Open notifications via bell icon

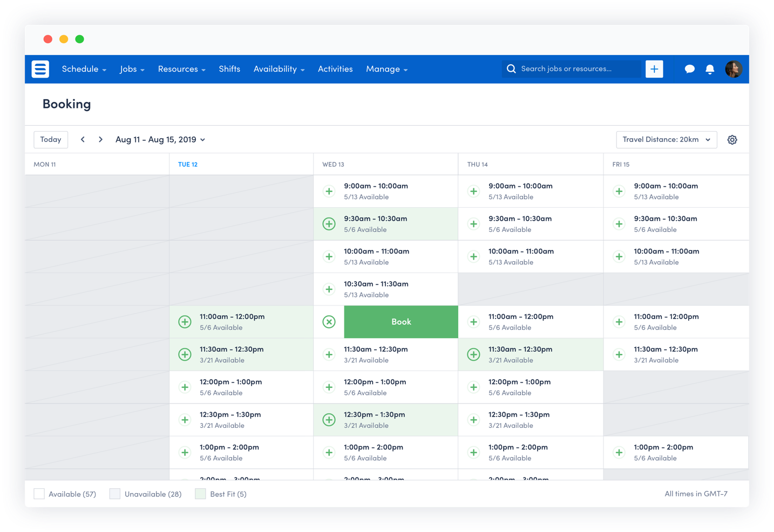[x=710, y=69]
